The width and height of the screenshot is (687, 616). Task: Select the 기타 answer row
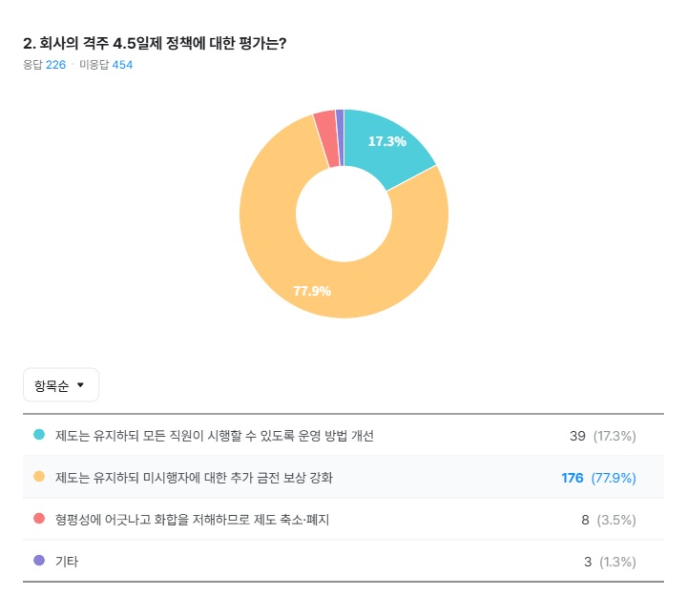(x=67, y=561)
